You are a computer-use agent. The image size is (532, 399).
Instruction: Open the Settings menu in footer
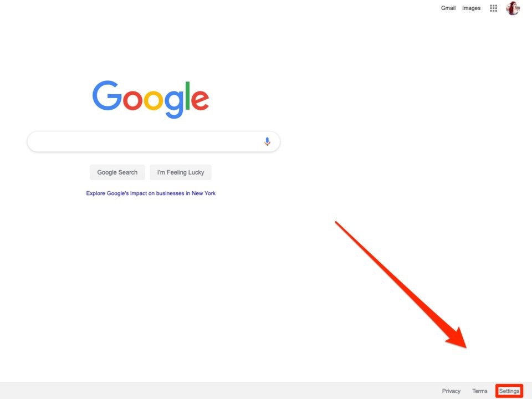point(509,391)
